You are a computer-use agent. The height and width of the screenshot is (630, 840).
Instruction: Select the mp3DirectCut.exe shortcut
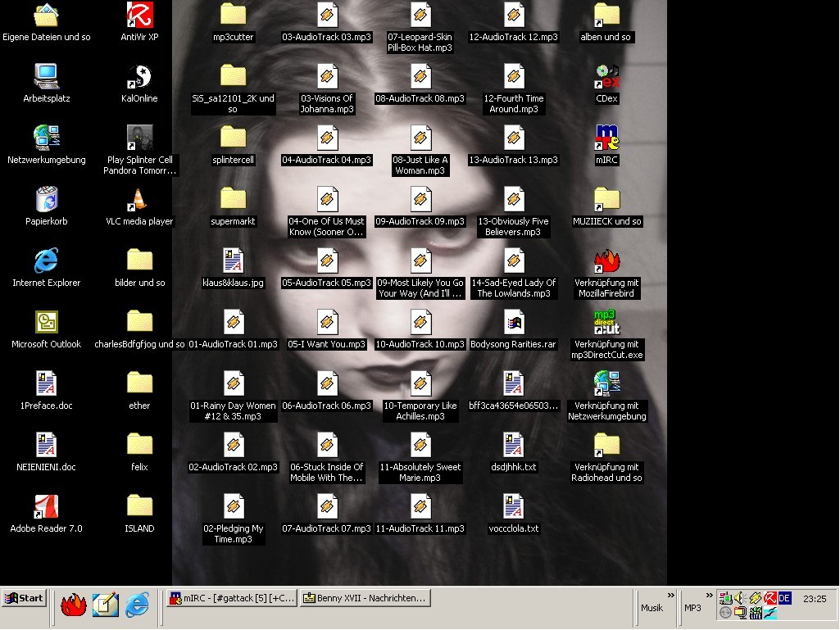coord(606,322)
